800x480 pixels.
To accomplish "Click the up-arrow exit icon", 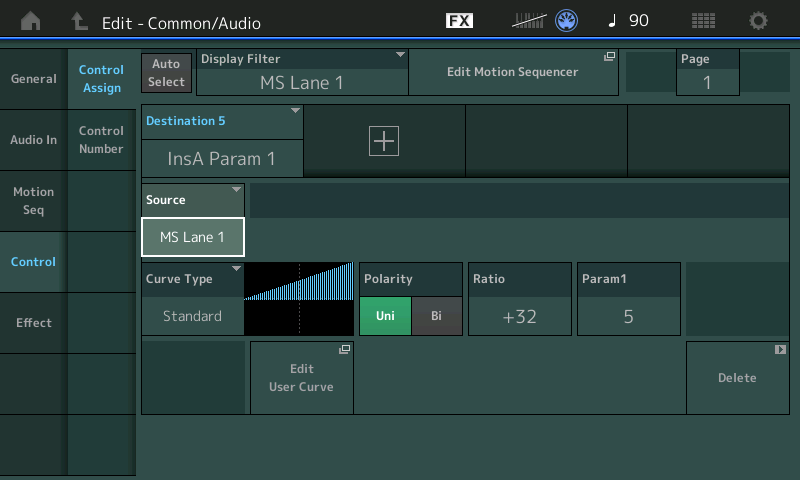I will click(x=79, y=21).
